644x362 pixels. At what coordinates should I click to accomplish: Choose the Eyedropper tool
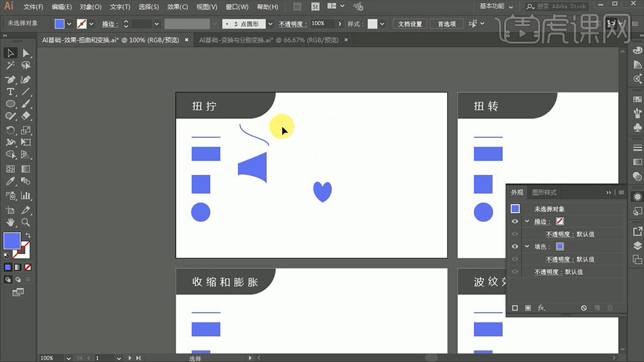10,181
